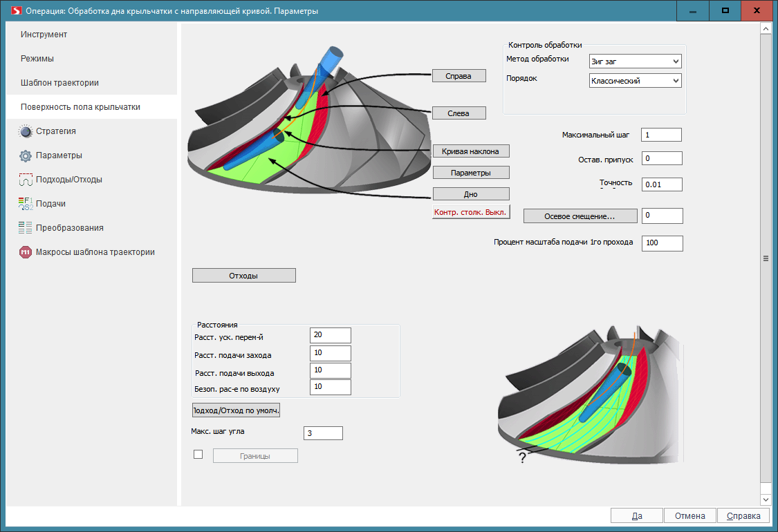Confirm with the Да button
Screen dimensions: 778x532
click(637, 515)
